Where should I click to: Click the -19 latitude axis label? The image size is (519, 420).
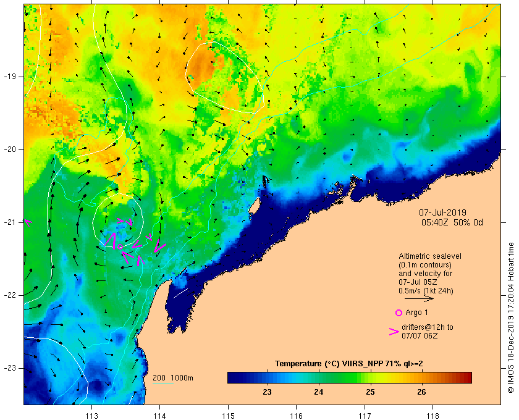(9, 77)
